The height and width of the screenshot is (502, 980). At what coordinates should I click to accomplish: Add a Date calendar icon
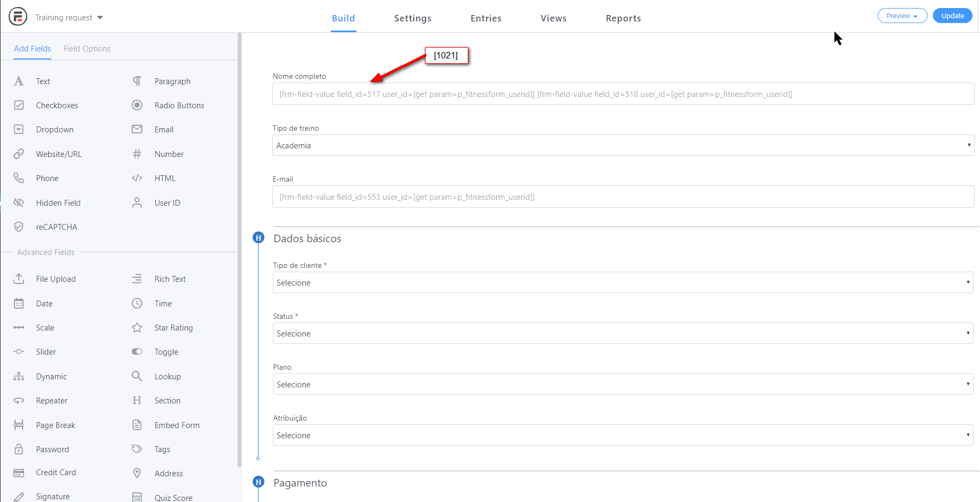click(x=19, y=303)
